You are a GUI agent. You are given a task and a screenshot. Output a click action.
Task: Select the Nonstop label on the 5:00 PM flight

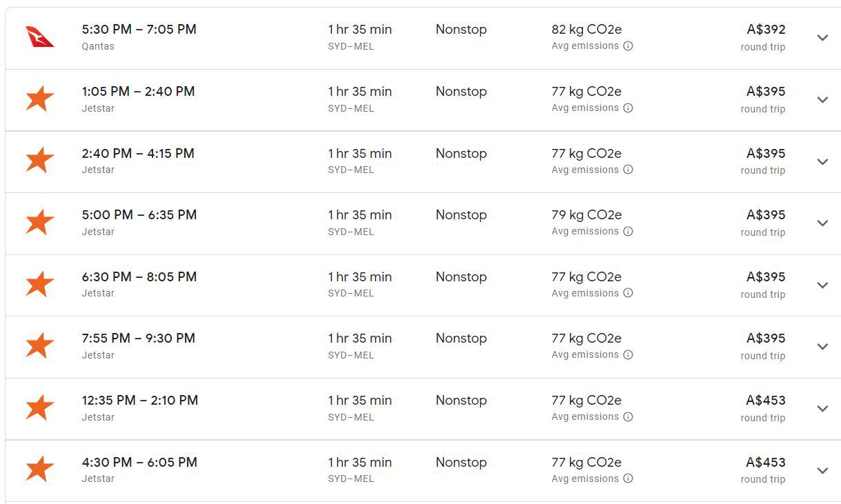(x=461, y=215)
